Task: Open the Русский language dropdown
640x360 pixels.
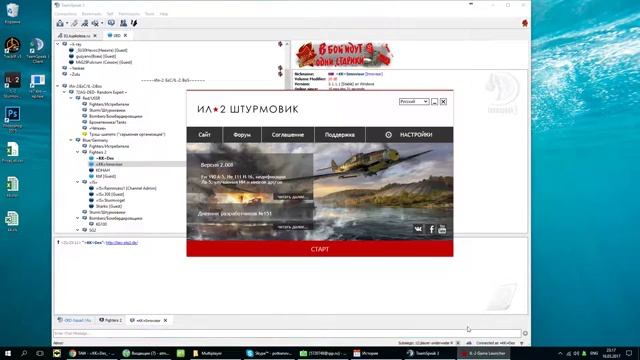Action: [x=414, y=102]
